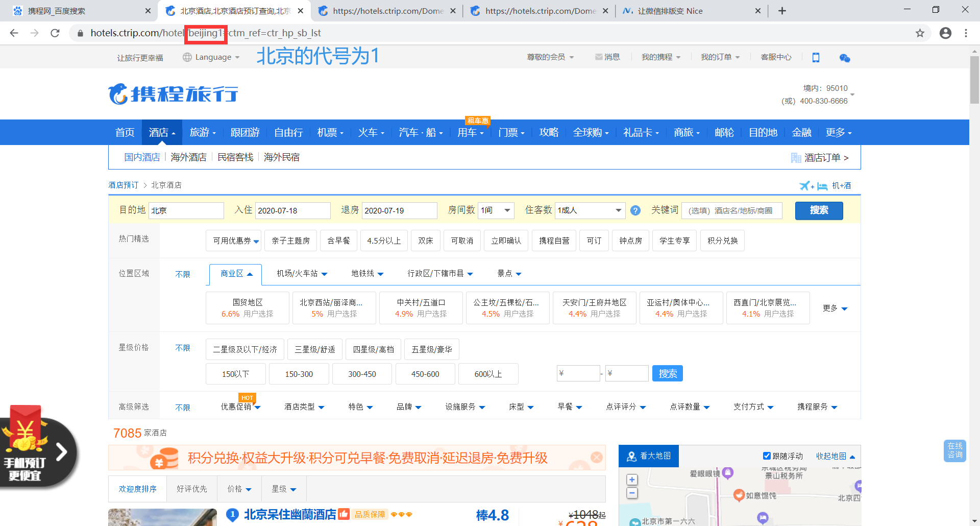Open the red envelope mobile booking promo

click(x=38, y=447)
